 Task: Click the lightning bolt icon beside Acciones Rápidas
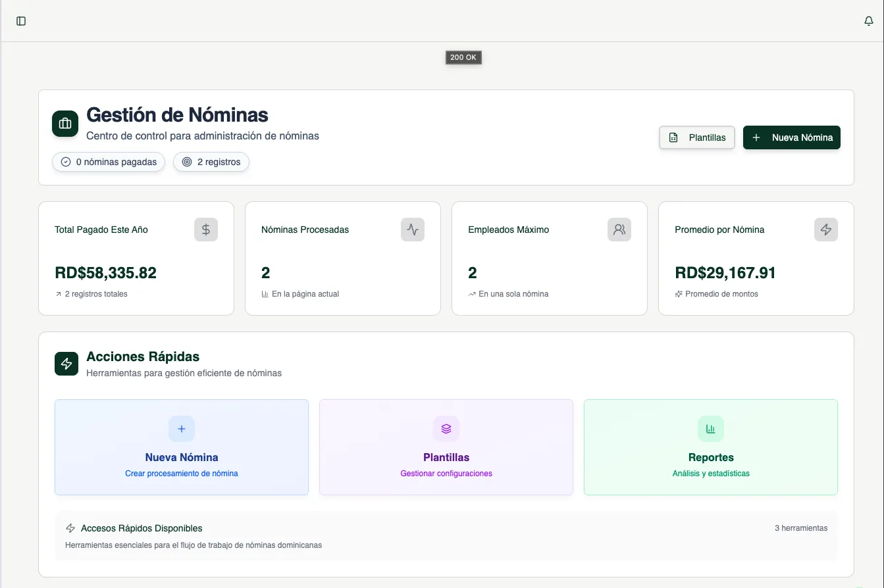tap(66, 364)
